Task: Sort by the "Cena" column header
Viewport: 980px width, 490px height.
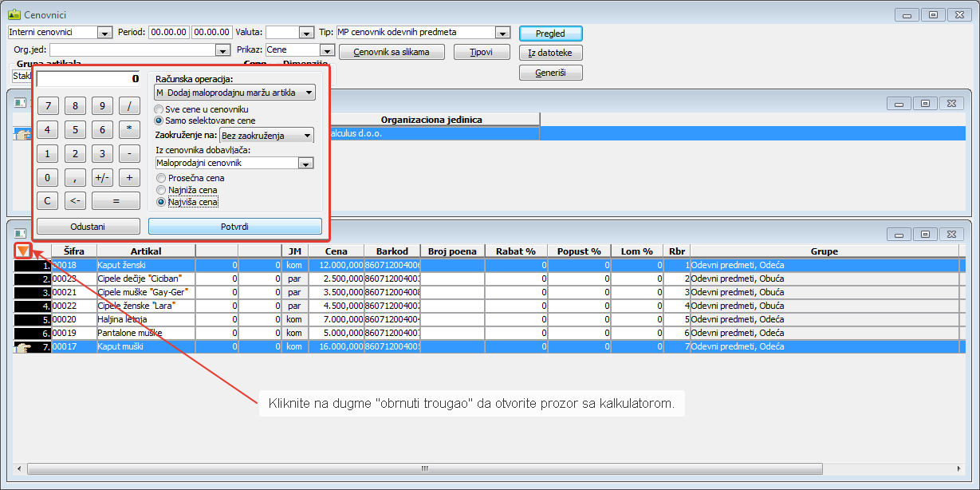Action: pos(336,251)
